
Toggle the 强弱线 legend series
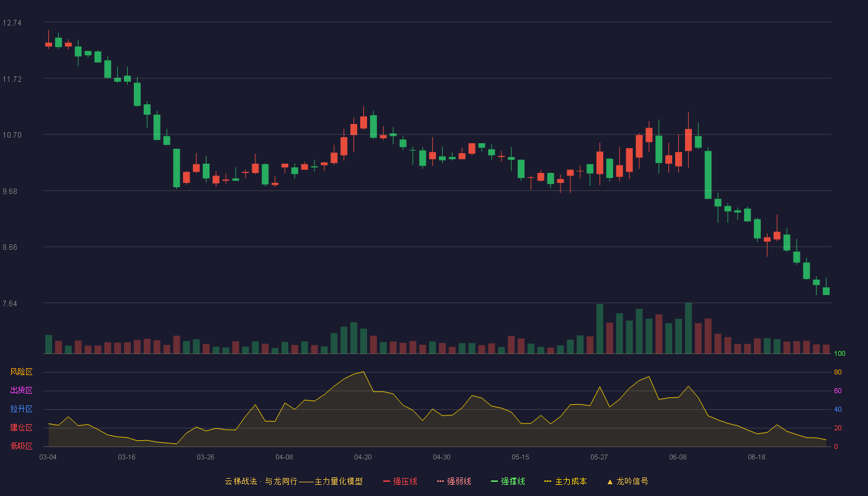click(x=454, y=481)
